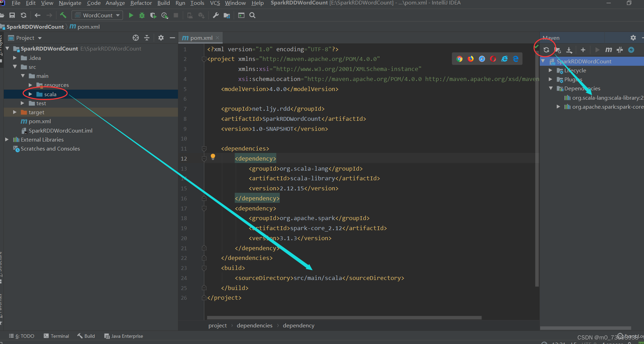Screen dimensions: 644x344
Task: Open the Build tool window
Action: [86, 336]
